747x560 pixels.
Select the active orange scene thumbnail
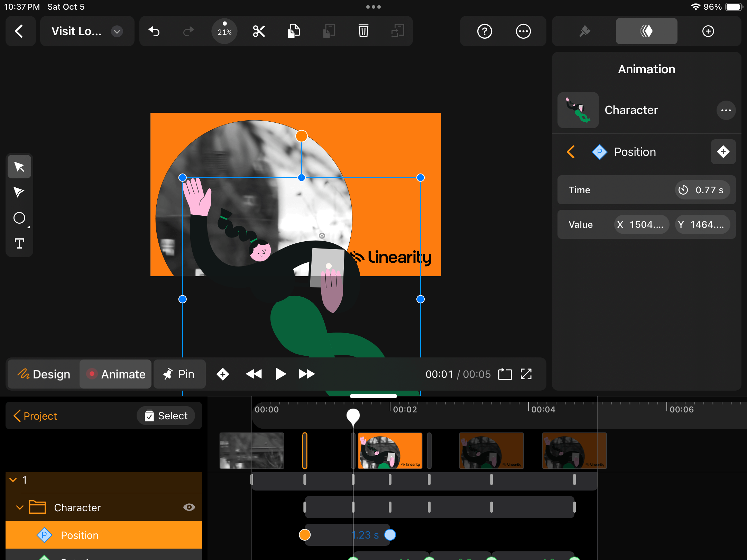pos(390,450)
